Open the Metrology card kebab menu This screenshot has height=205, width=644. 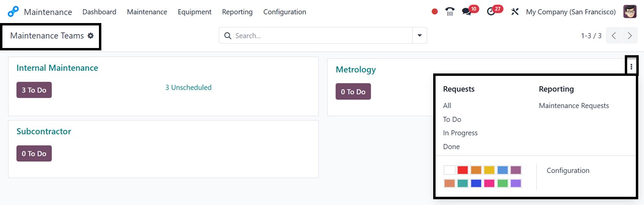(x=631, y=67)
